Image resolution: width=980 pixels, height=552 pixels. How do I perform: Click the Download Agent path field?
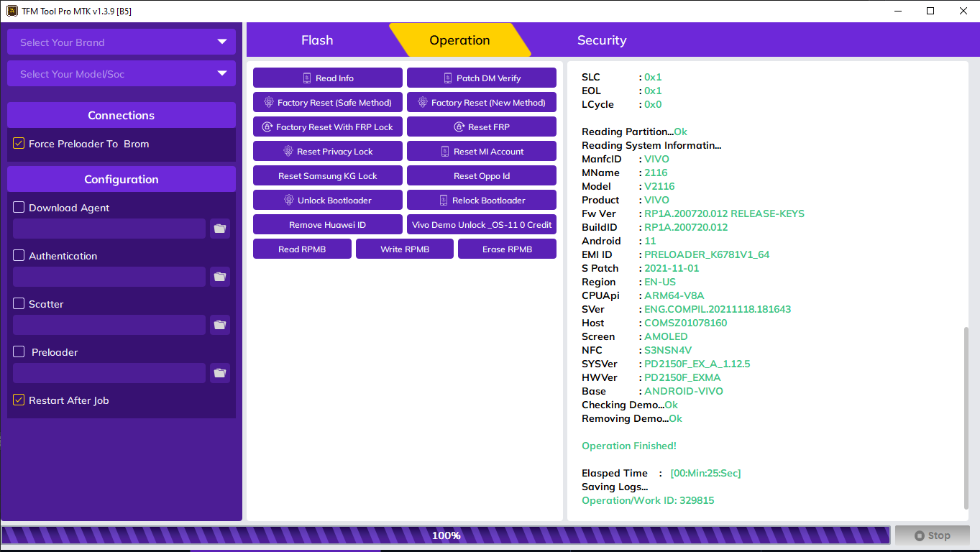[x=109, y=229]
